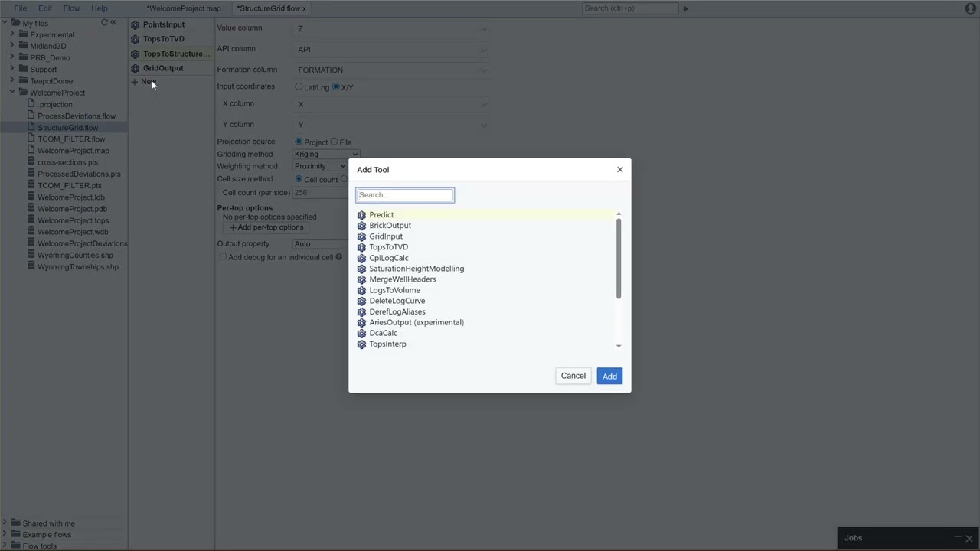Click the BrickOutput gear icon
980x551 pixels.
[x=361, y=226]
